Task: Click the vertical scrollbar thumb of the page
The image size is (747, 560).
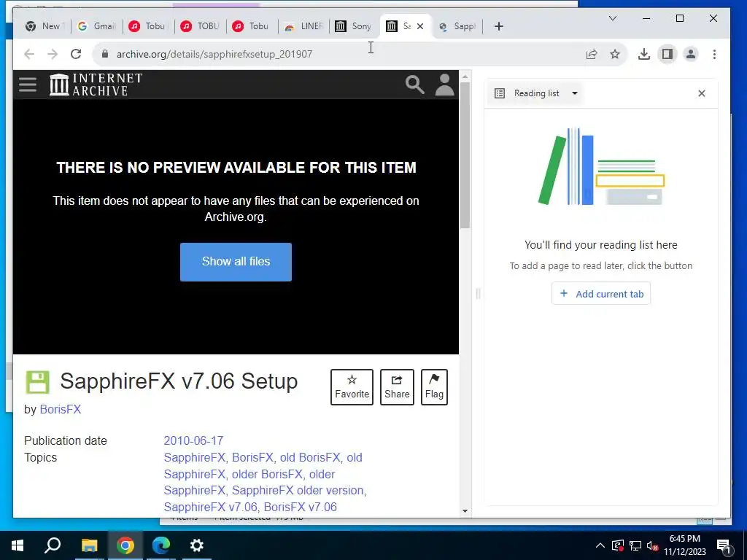Action: 465,156
